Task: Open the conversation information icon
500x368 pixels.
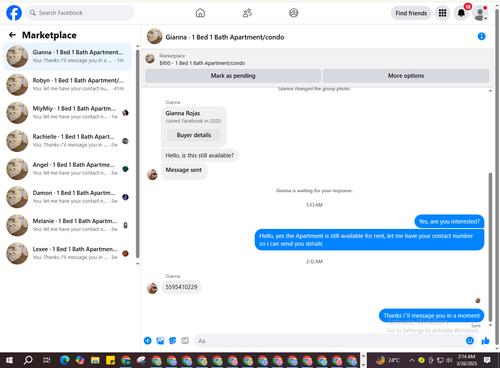Action: click(x=481, y=36)
